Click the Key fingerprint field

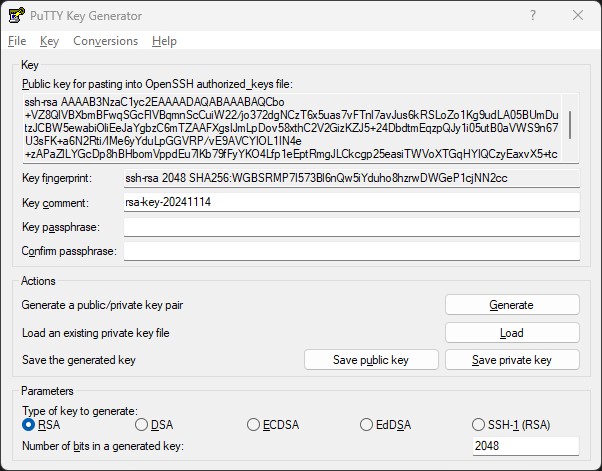coord(352,178)
